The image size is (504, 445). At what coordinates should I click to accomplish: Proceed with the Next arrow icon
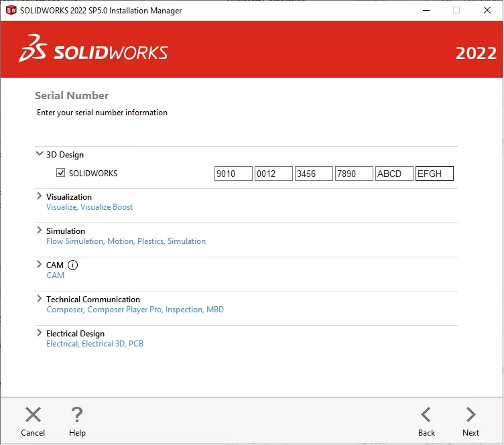coord(471,414)
